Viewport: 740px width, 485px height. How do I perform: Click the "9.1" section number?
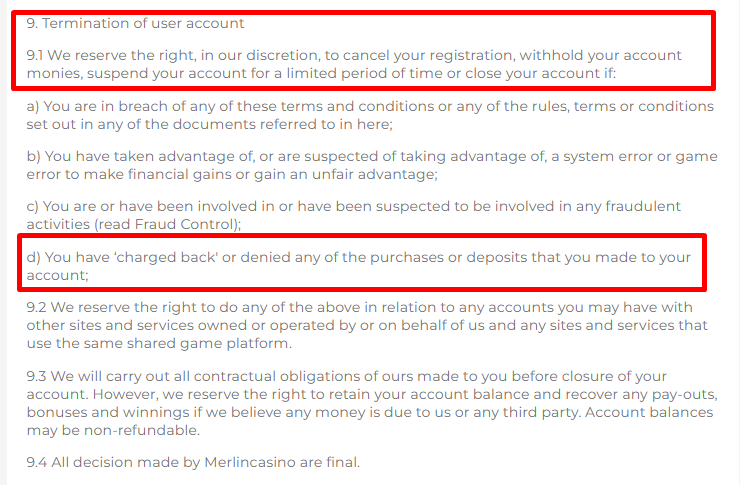(x=37, y=55)
